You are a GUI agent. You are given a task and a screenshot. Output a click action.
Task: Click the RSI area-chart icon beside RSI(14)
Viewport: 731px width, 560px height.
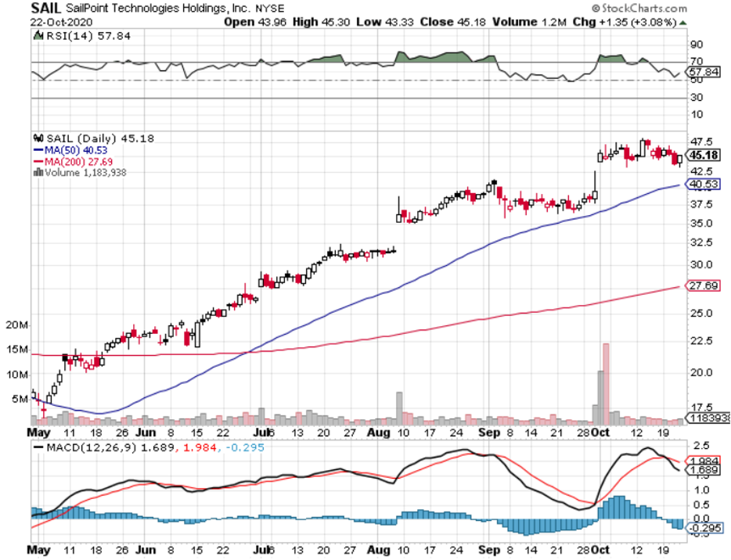pos(38,35)
